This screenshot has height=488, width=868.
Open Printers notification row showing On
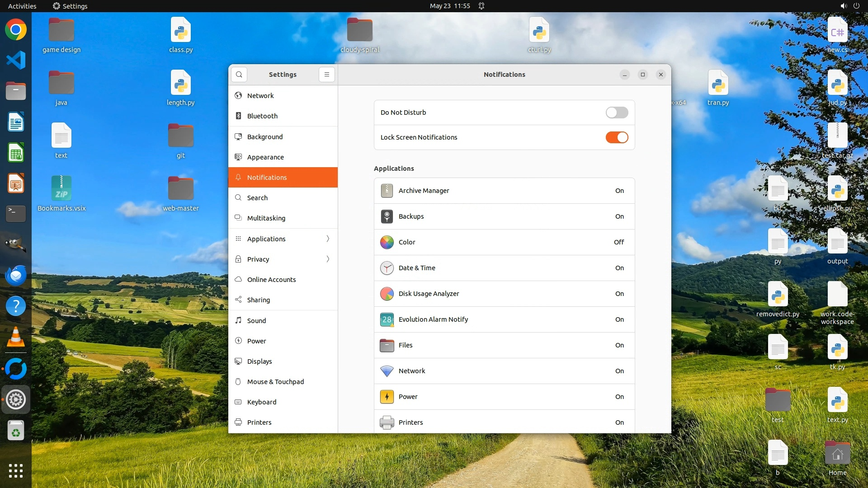(504, 422)
